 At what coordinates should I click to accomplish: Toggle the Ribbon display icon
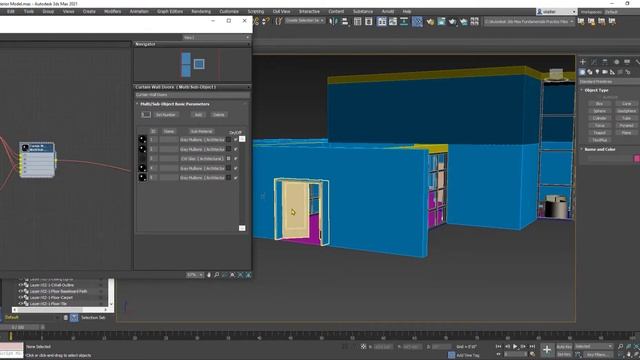[382, 22]
